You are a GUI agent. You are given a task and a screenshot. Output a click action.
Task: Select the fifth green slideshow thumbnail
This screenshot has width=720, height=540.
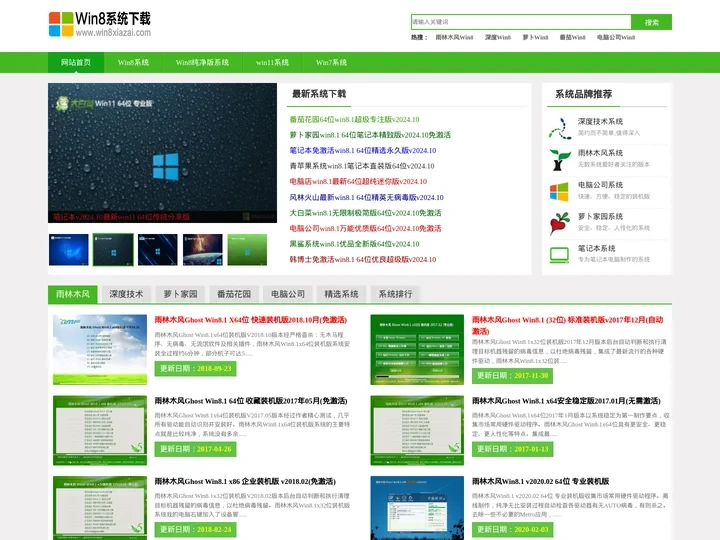(x=247, y=250)
